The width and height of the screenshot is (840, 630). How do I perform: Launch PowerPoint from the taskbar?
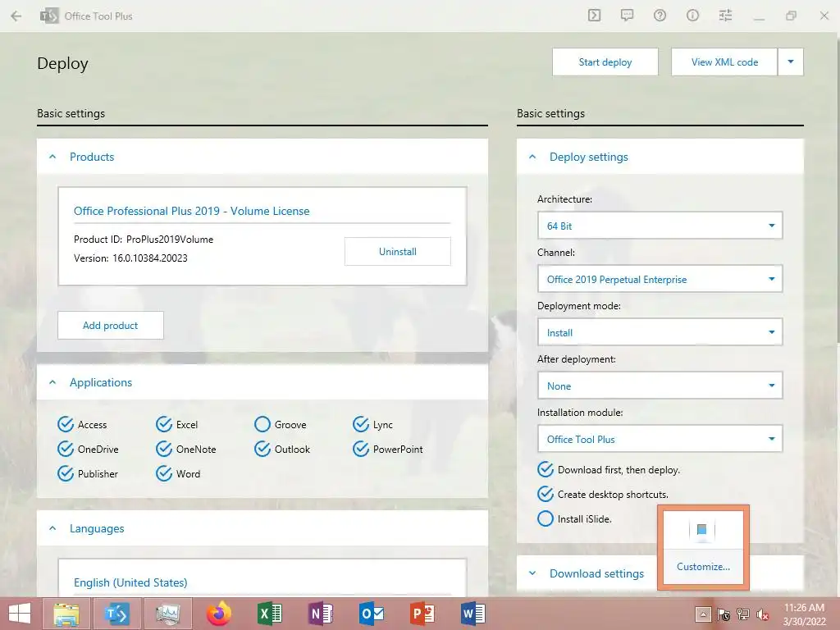click(x=422, y=614)
